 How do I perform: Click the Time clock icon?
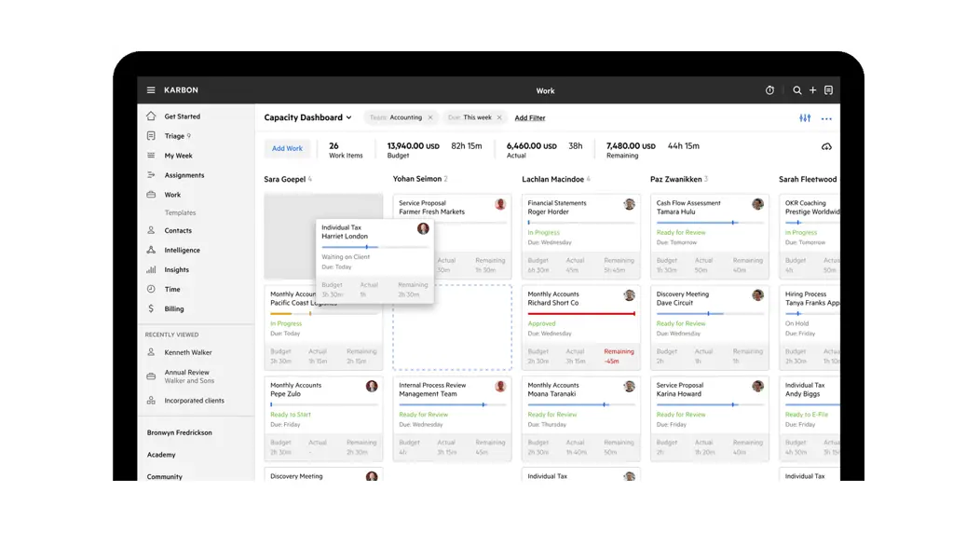151,289
